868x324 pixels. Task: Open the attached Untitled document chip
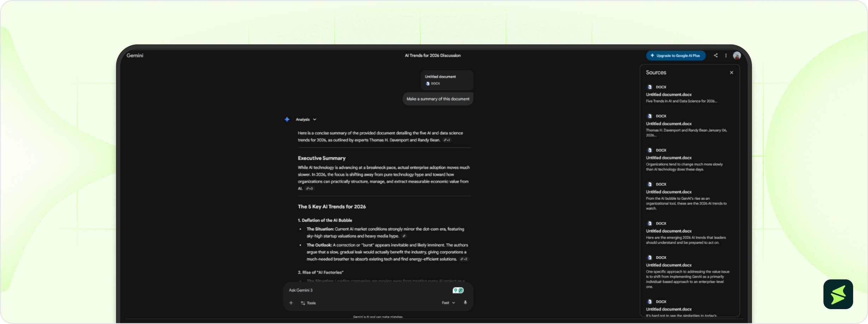click(x=447, y=80)
